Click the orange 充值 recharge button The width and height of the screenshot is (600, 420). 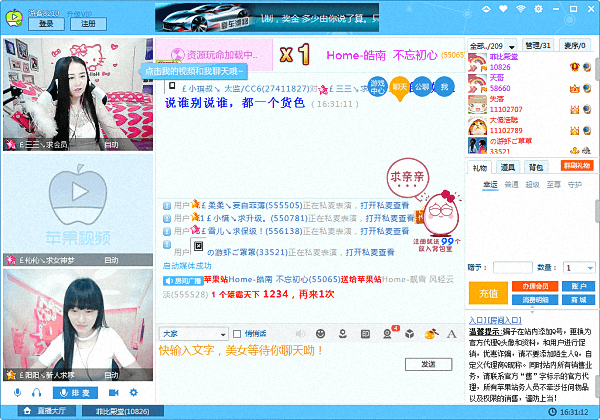[489, 294]
